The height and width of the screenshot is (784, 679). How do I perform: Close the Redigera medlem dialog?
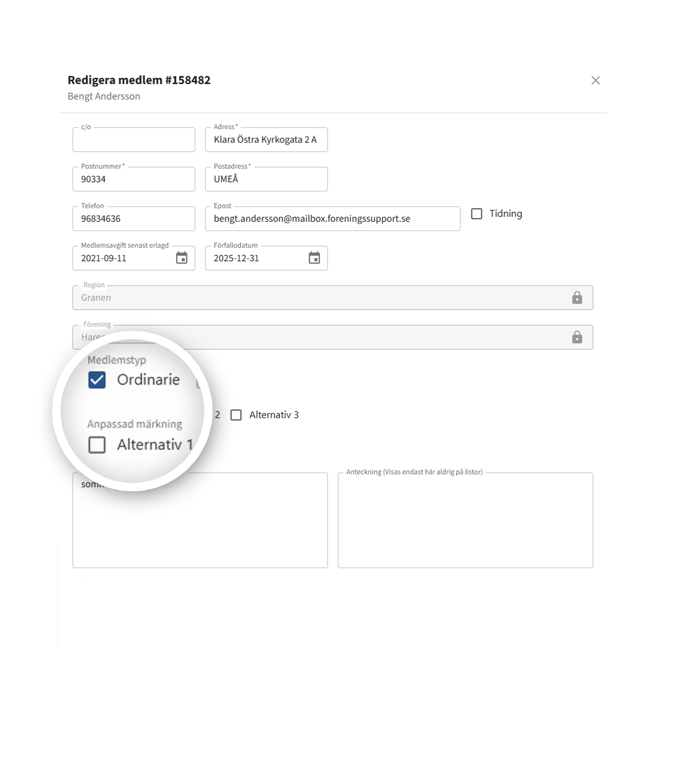pos(595,80)
